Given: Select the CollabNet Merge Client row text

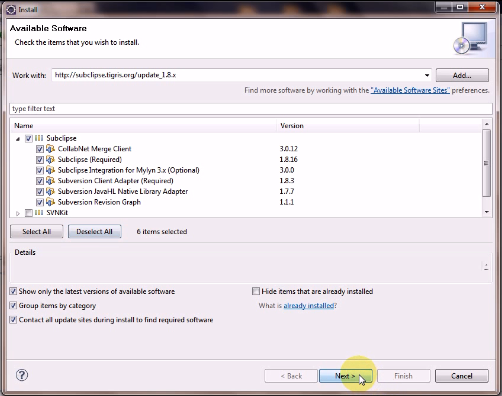Looking at the screenshot, I should (94, 149).
